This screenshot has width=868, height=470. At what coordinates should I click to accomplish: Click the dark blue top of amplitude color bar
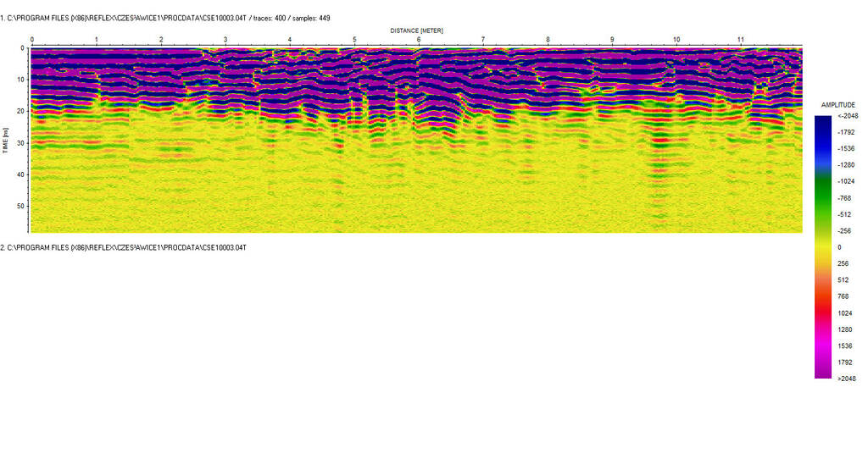[822, 123]
